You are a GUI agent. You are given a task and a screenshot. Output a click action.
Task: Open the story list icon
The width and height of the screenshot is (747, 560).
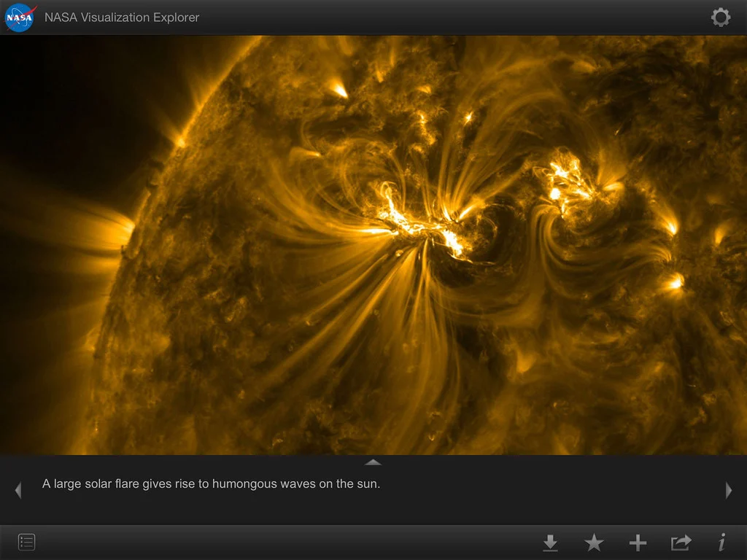pyautogui.click(x=27, y=542)
